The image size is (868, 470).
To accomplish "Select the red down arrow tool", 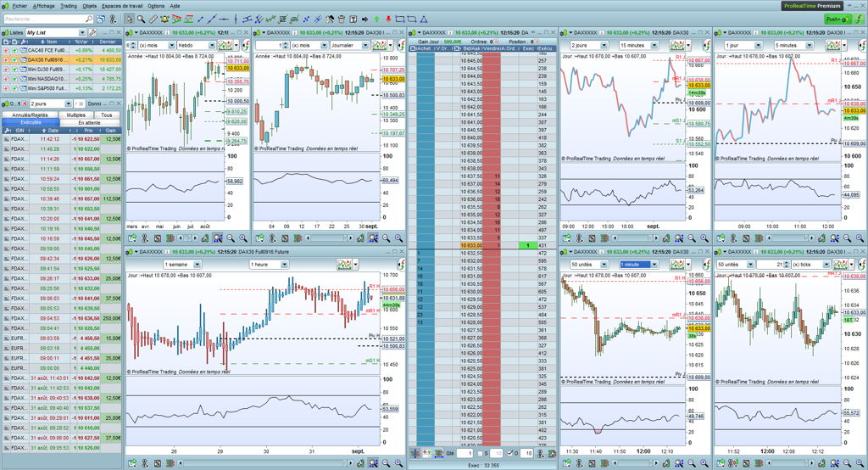I will 388,19.
